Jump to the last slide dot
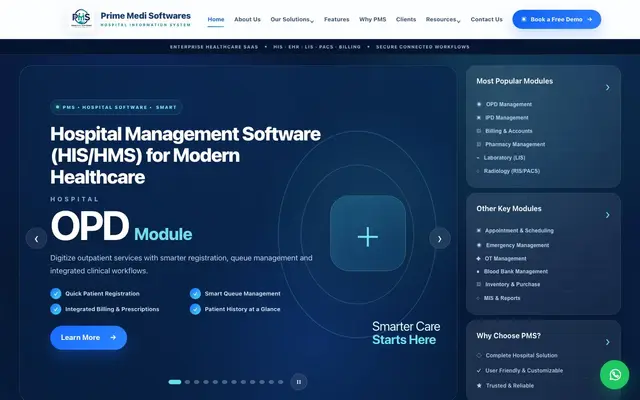This screenshot has width=640, height=400. pyautogui.click(x=280, y=382)
